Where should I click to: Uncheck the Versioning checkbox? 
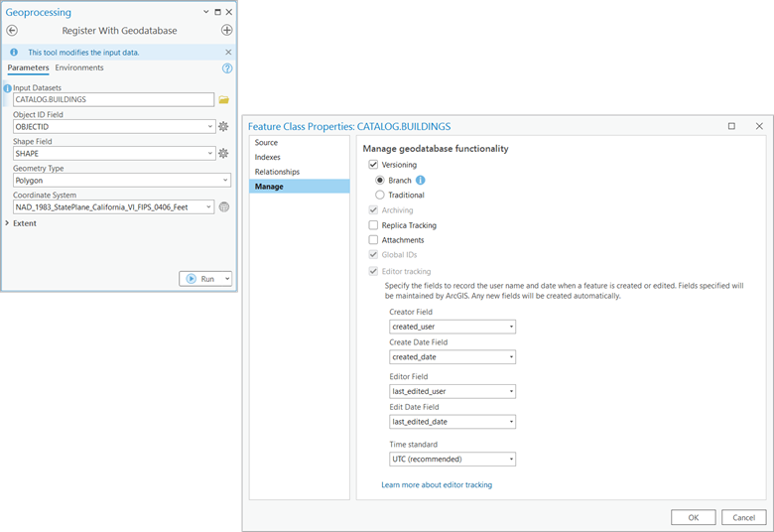click(373, 165)
